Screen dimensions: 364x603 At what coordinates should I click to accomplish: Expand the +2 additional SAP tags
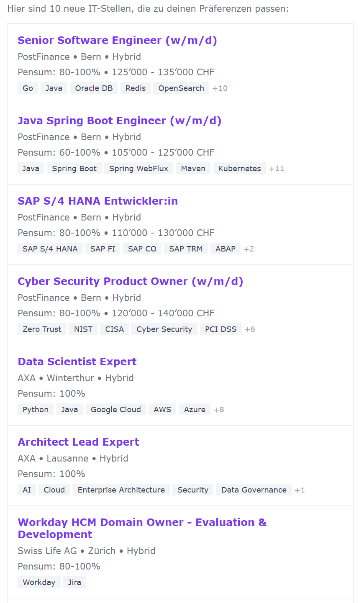249,249
